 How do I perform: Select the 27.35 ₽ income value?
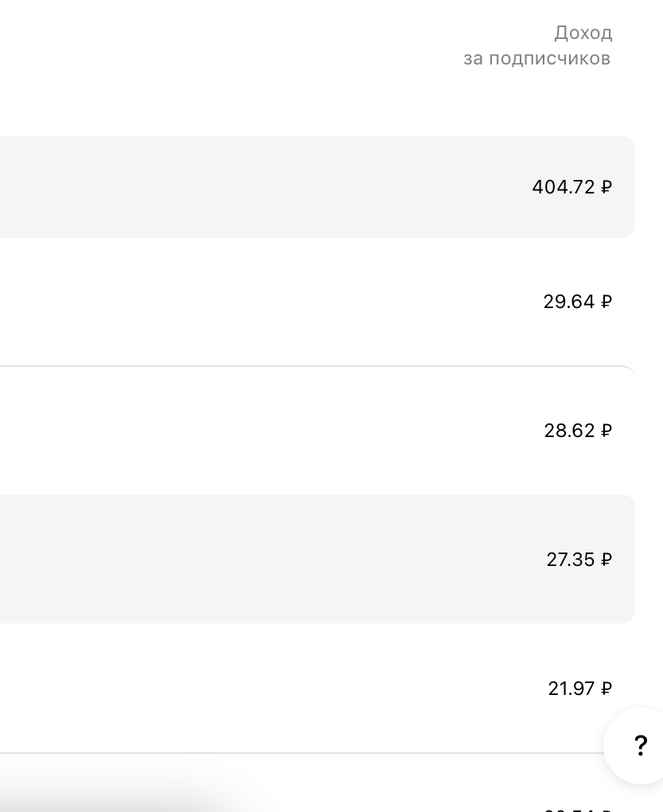pyautogui.click(x=579, y=560)
